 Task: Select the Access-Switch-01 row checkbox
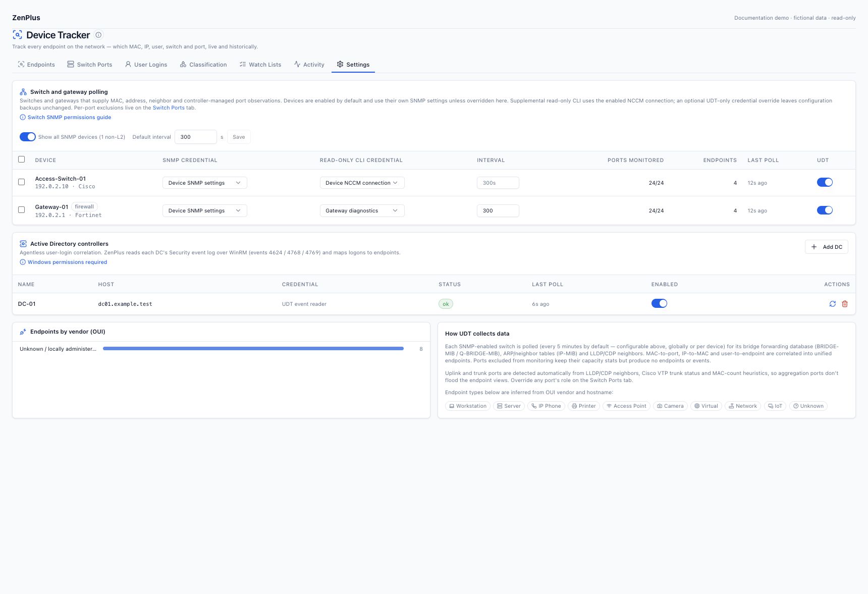tap(21, 182)
